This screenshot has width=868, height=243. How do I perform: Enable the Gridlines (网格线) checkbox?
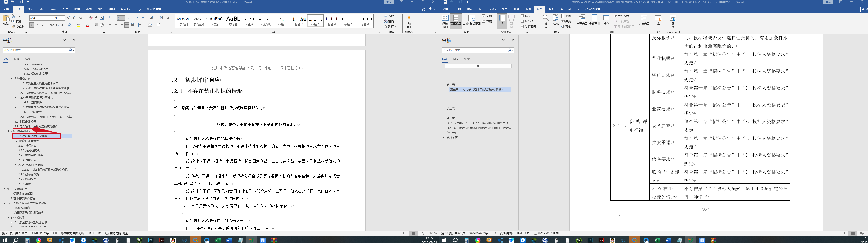(x=522, y=21)
